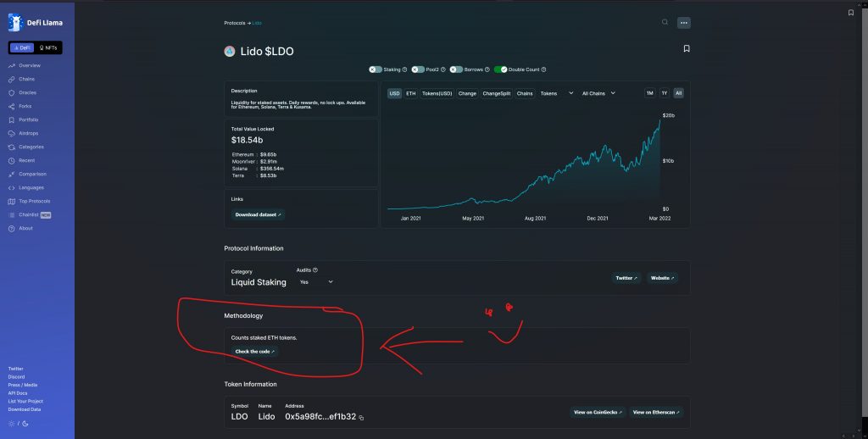
Task: Disable Double Count switch
Action: (500, 69)
